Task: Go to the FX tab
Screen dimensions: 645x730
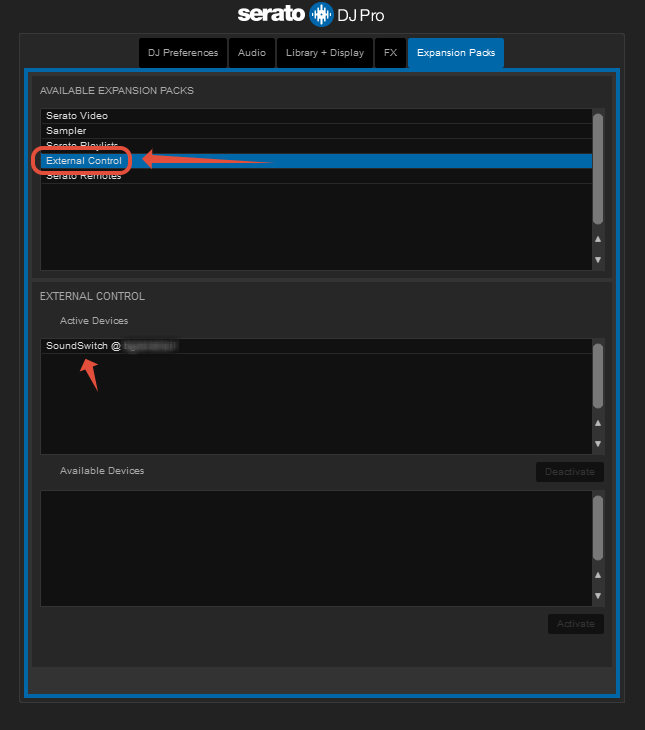Action: [390, 53]
